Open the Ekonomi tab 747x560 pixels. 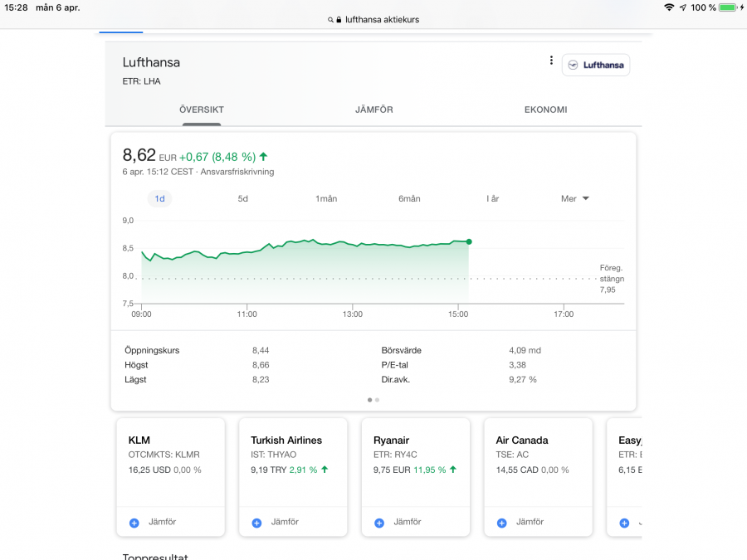pos(545,110)
